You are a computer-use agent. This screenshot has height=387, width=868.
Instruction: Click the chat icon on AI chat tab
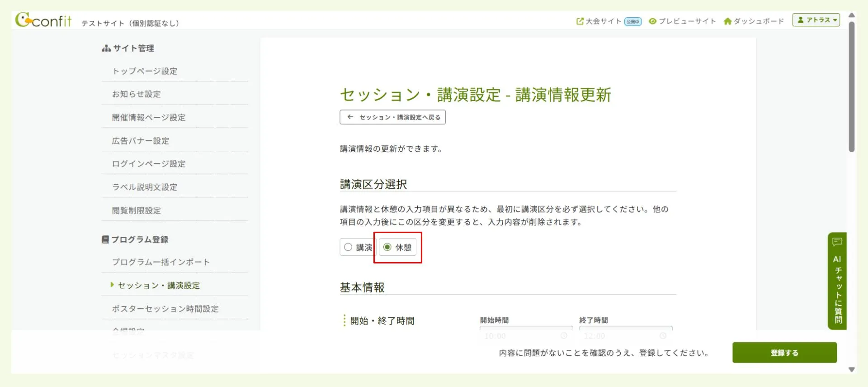tap(837, 242)
